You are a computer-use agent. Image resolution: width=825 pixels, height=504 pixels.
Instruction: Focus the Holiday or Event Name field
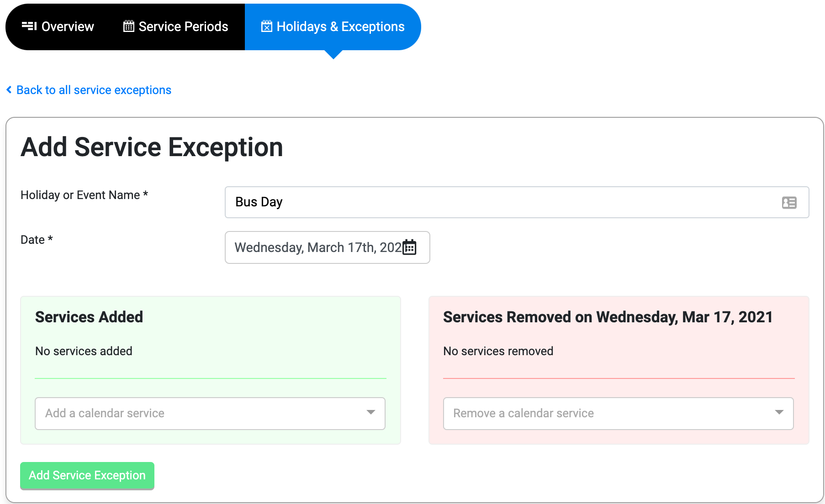pos(517,202)
